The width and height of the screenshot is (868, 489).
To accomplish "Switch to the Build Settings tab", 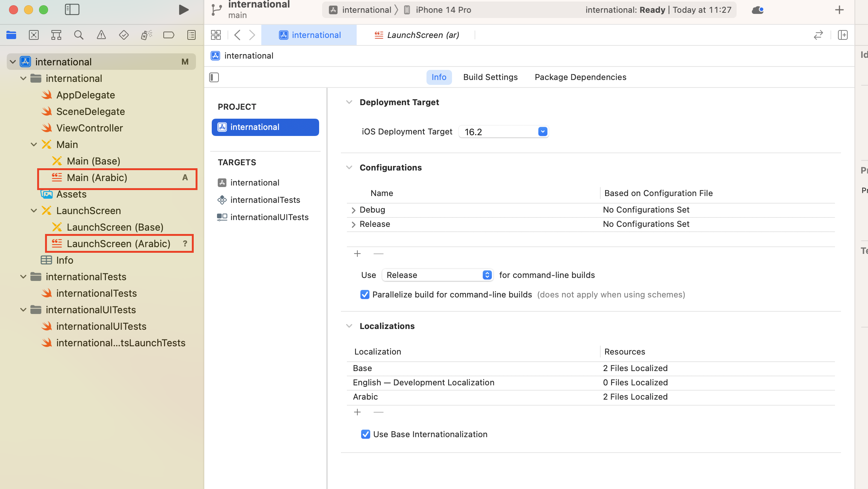I will click(490, 77).
